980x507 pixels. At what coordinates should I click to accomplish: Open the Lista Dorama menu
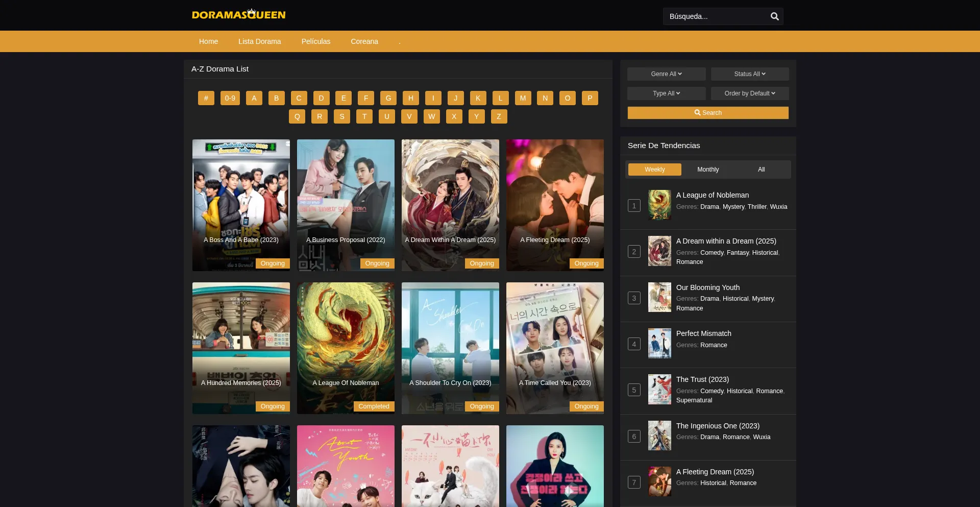[x=259, y=41]
